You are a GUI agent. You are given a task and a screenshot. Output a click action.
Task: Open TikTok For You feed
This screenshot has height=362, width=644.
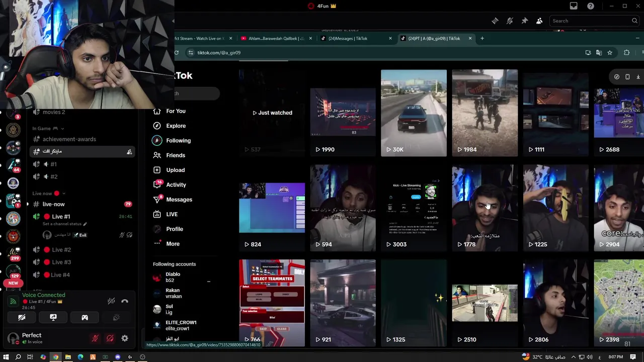176,111
